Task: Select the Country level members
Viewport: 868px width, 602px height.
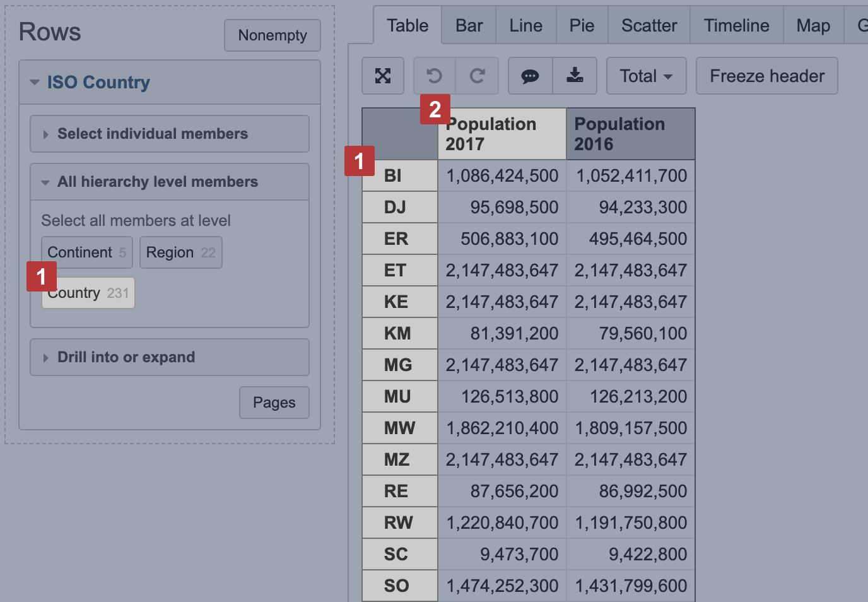Action: click(x=89, y=293)
